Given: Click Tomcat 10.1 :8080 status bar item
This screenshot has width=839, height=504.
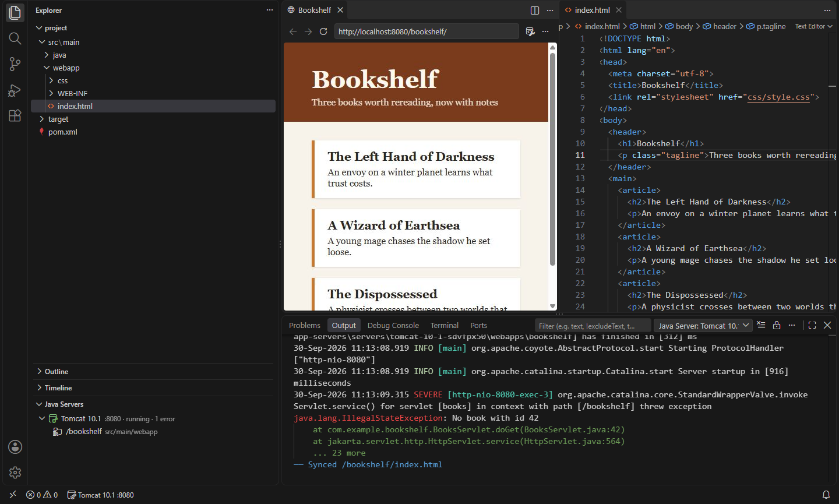Looking at the screenshot, I should point(101,495).
